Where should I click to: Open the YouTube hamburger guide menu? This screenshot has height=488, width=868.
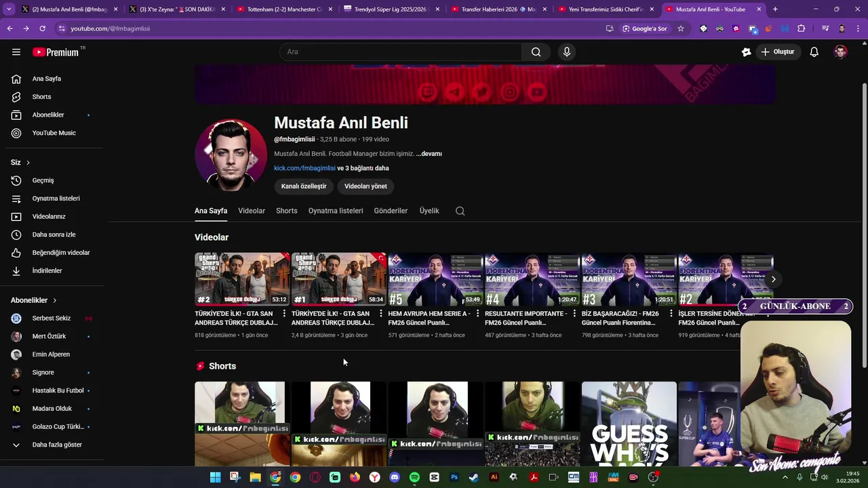(16, 52)
